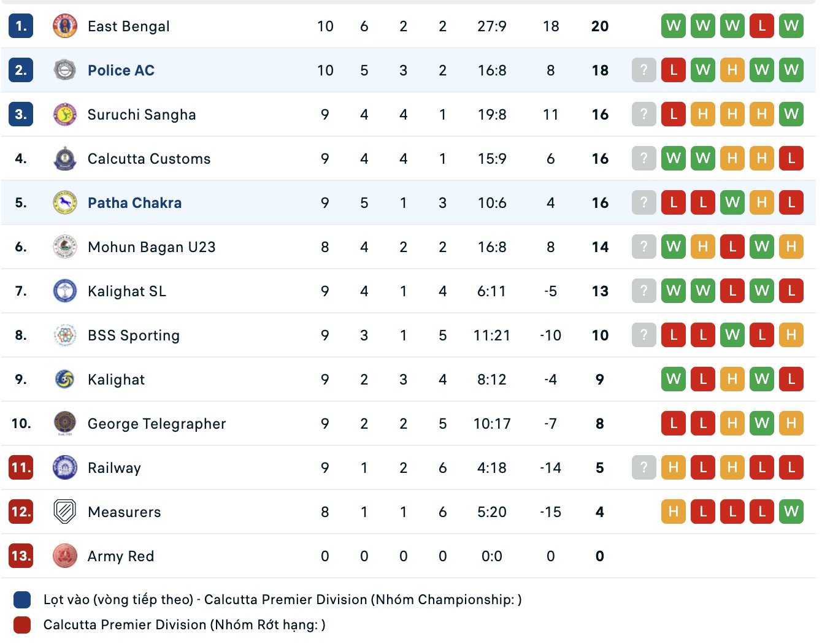Click the Calcutta Customs badge
This screenshot has height=644, width=822.
65,159
